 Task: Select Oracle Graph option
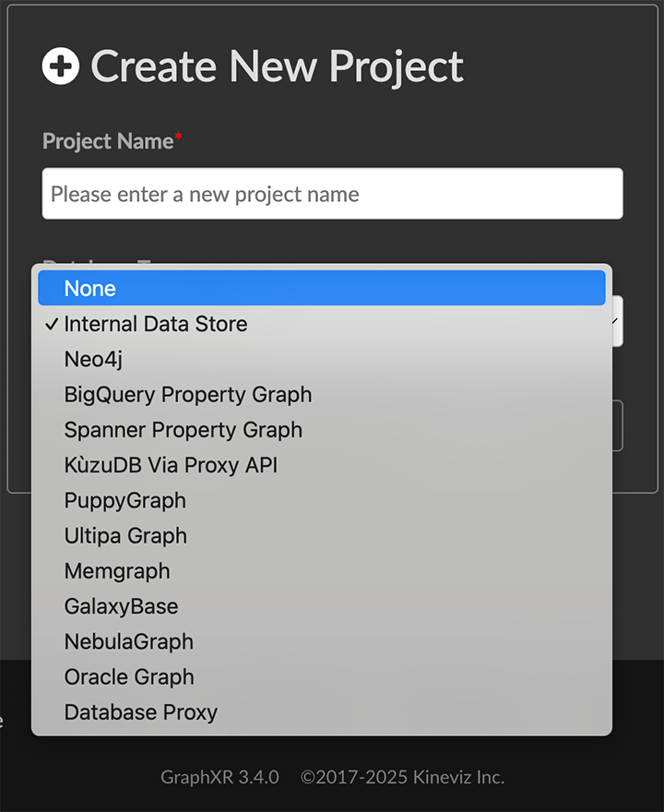(129, 676)
